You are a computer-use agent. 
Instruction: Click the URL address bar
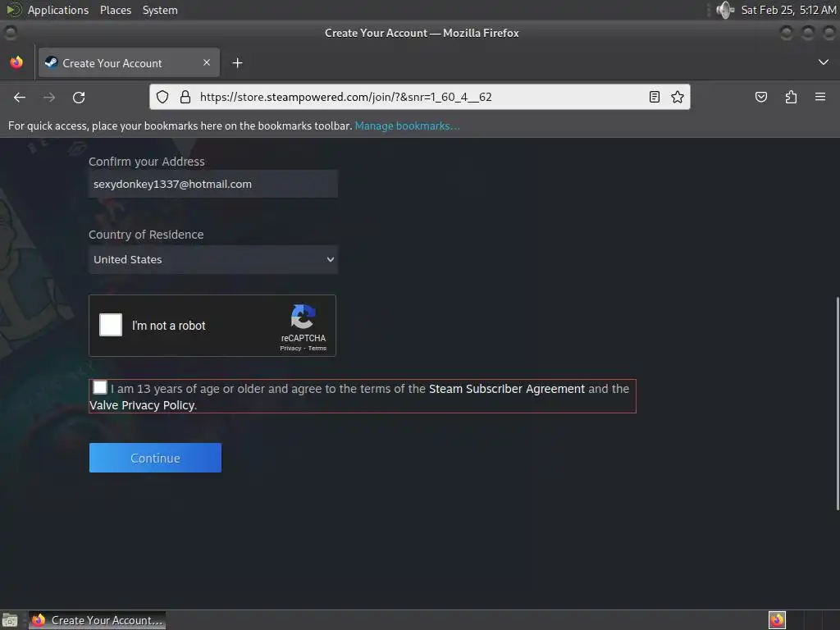[421, 97]
